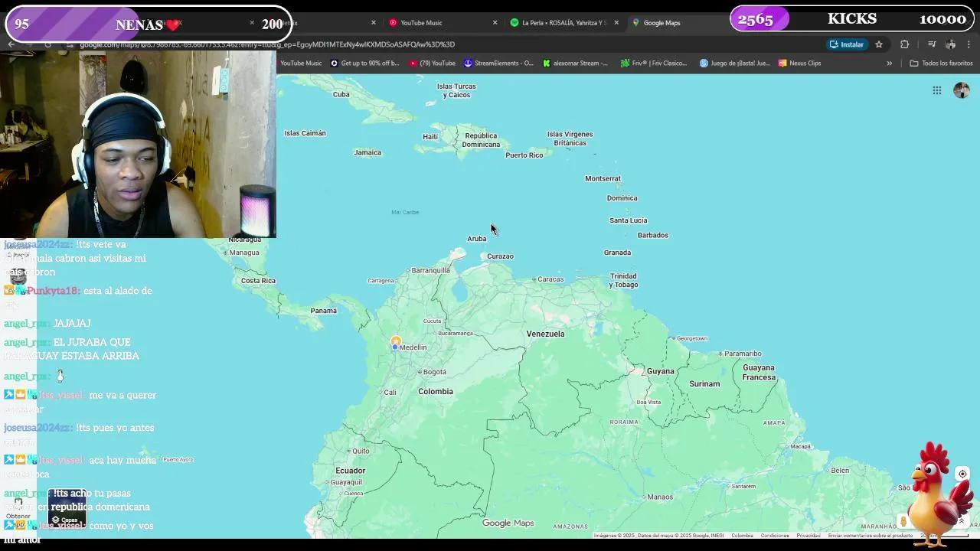Click the Venezuela country label
The width and height of the screenshot is (980, 551).
(545, 334)
